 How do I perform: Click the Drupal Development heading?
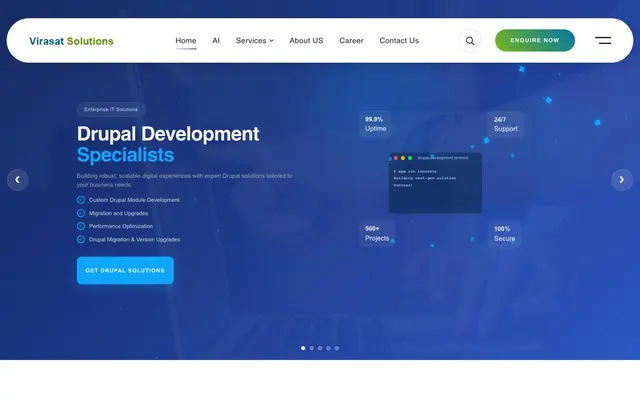coord(168,134)
